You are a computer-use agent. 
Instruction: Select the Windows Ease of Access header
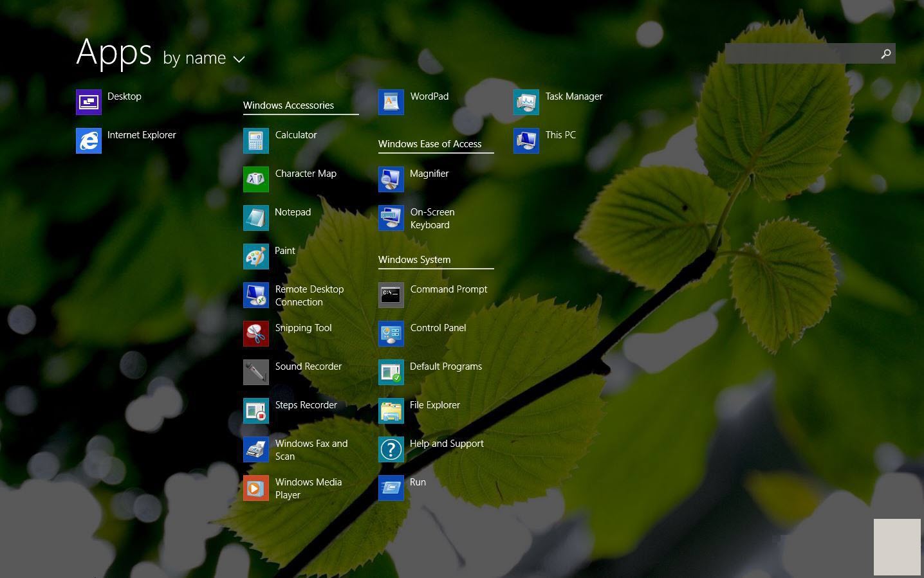(x=430, y=144)
